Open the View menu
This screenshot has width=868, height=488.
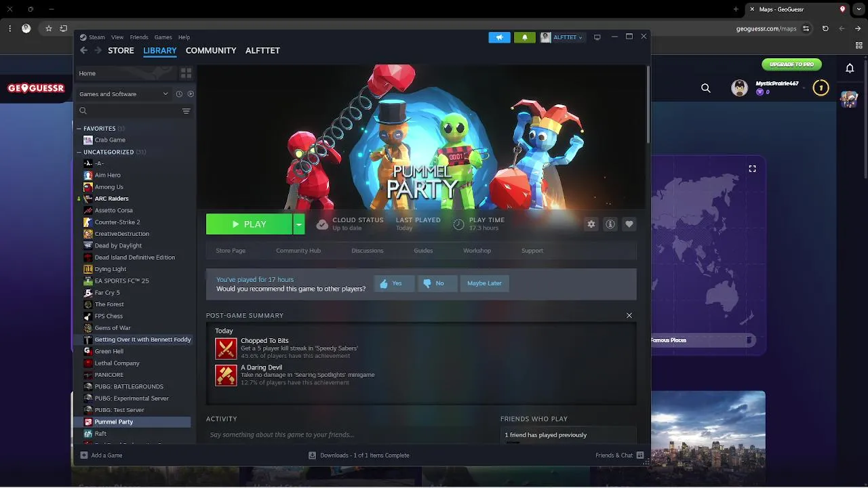click(117, 37)
